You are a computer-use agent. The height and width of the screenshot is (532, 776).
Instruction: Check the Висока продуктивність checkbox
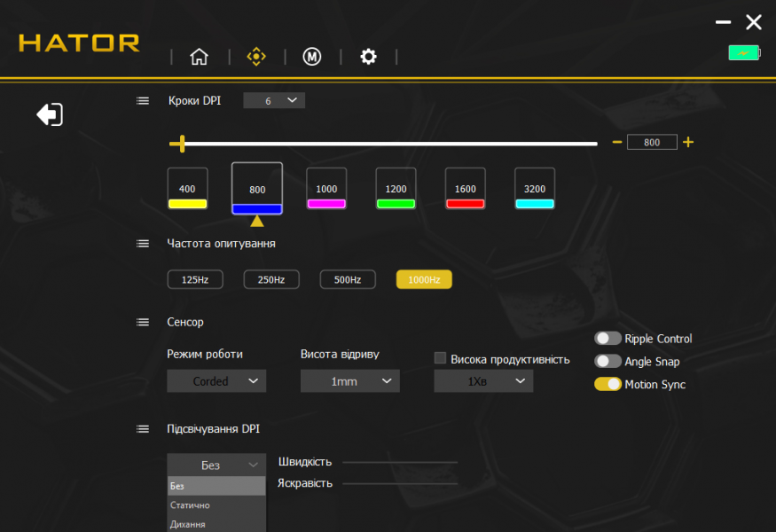[x=440, y=359]
